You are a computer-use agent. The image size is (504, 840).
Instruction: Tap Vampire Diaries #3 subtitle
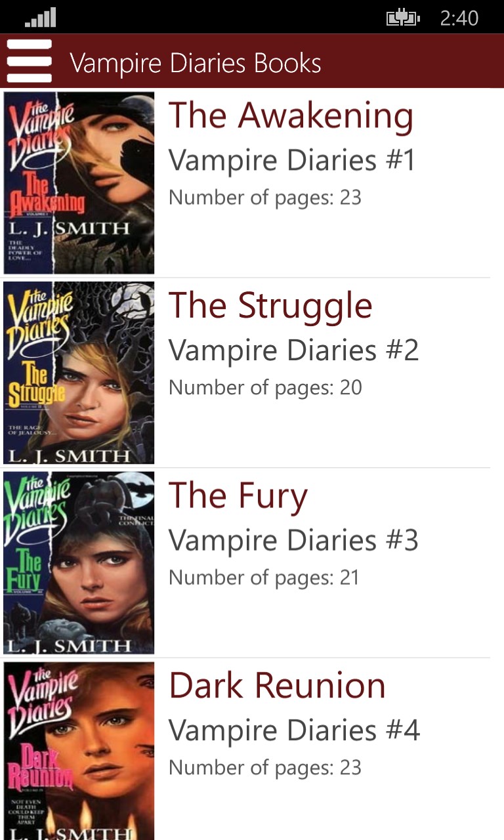(293, 541)
